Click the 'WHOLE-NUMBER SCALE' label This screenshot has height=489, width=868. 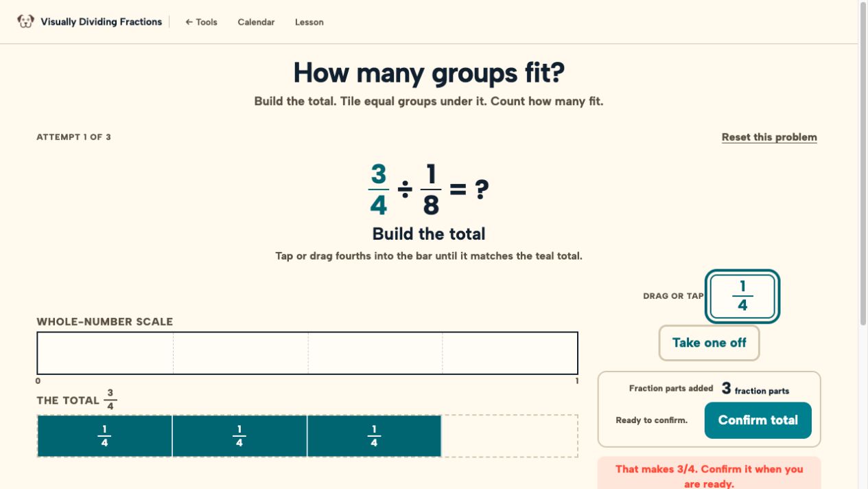tap(105, 321)
